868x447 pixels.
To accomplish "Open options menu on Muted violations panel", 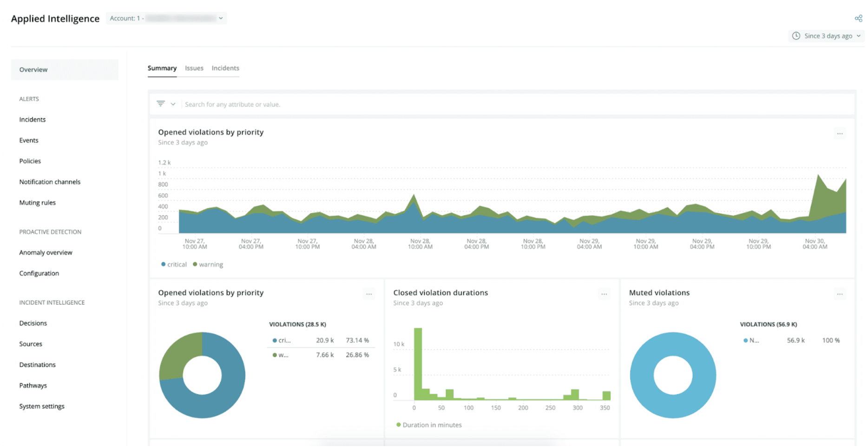I will (840, 294).
